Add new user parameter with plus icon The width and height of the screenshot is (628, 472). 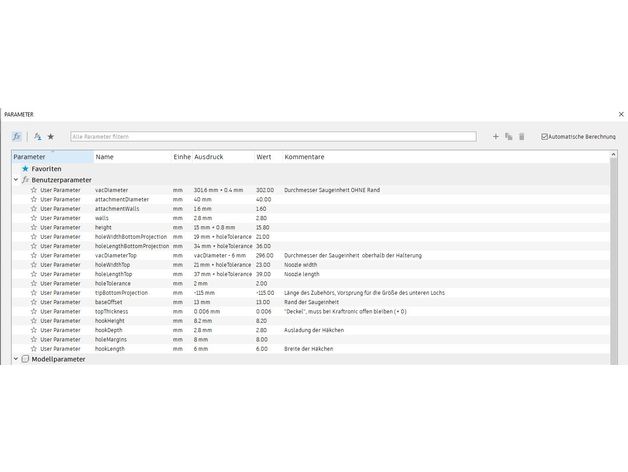click(495, 136)
